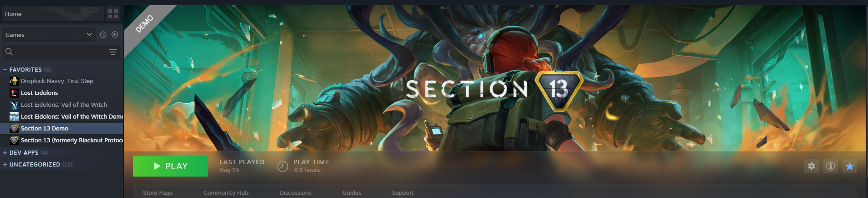Open advanced filter options icon

(x=113, y=52)
